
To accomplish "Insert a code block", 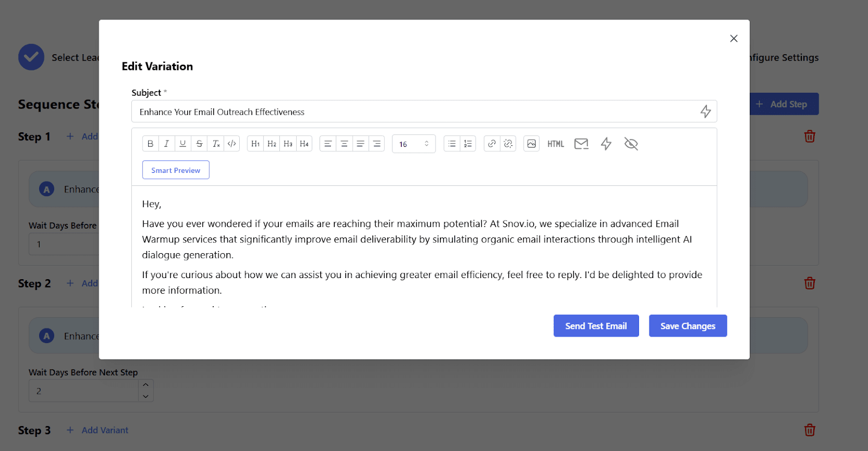I will 232,144.
